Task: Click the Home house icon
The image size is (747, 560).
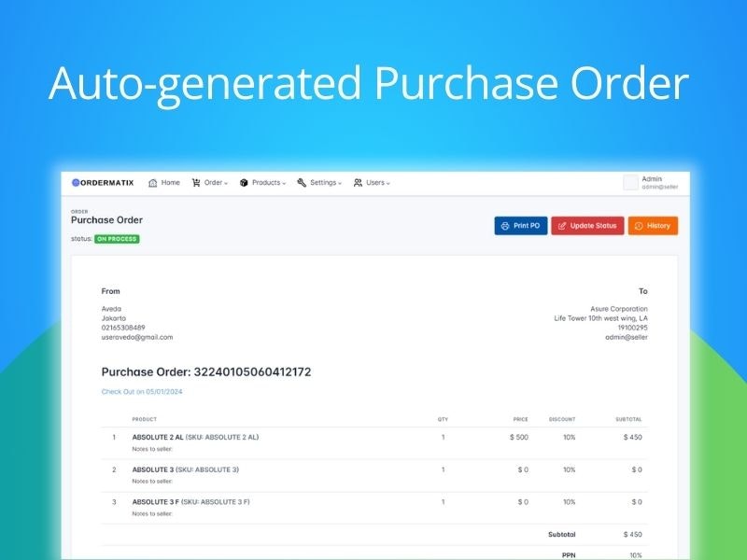Action: [152, 183]
